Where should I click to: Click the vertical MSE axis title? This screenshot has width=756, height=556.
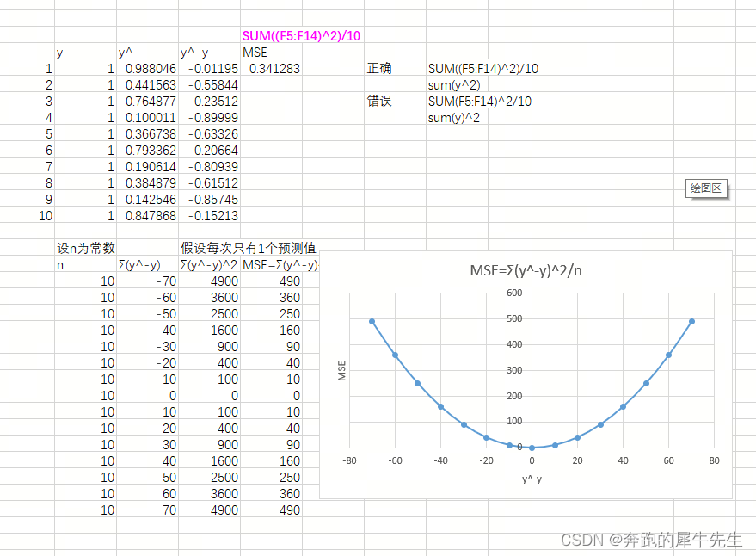click(341, 371)
